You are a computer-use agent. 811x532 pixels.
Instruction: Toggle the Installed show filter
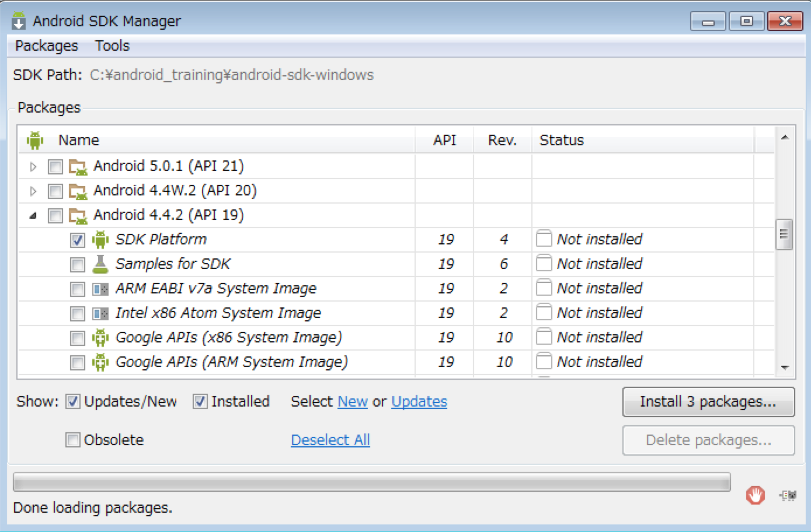pyautogui.click(x=200, y=401)
